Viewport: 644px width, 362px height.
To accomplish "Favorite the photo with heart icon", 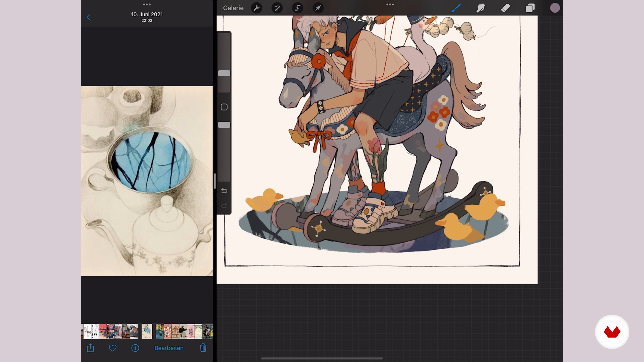I will [x=113, y=348].
